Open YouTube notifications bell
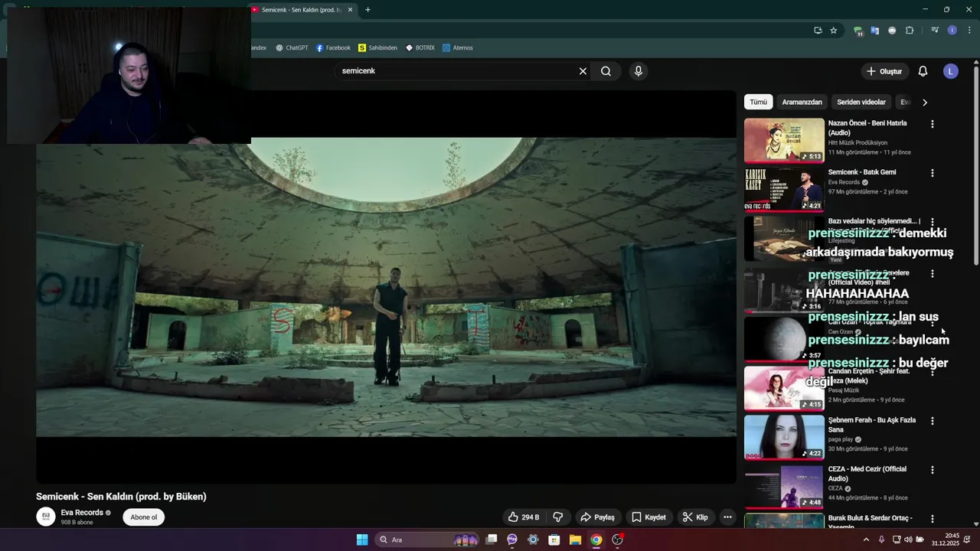The height and width of the screenshot is (551, 980). tap(923, 71)
